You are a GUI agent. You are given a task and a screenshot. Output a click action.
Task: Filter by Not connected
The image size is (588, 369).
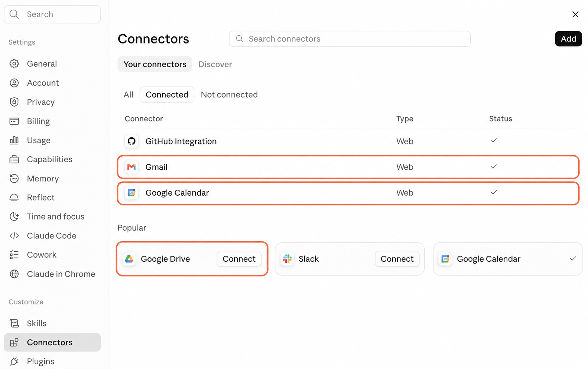tap(229, 95)
